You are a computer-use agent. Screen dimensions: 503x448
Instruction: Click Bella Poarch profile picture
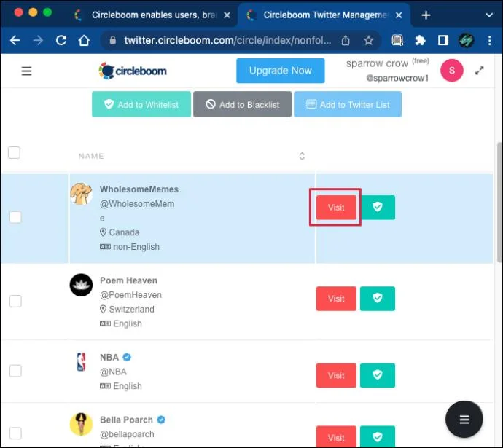[x=81, y=424]
